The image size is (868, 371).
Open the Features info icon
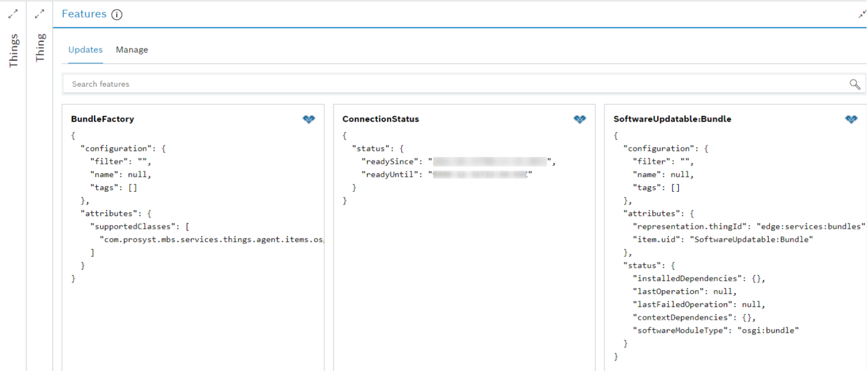coord(117,15)
